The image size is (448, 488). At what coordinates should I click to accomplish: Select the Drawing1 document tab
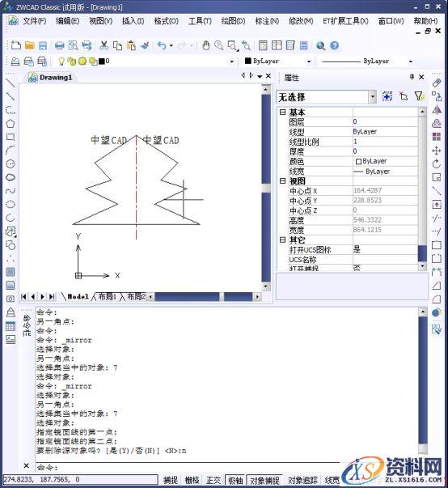(x=51, y=78)
